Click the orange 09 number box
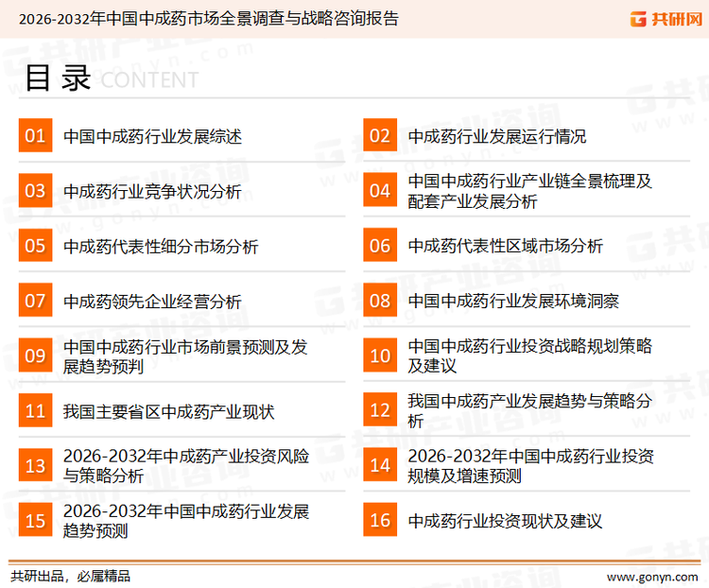This screenshot has height=588, width=709. tap(35, 355)
